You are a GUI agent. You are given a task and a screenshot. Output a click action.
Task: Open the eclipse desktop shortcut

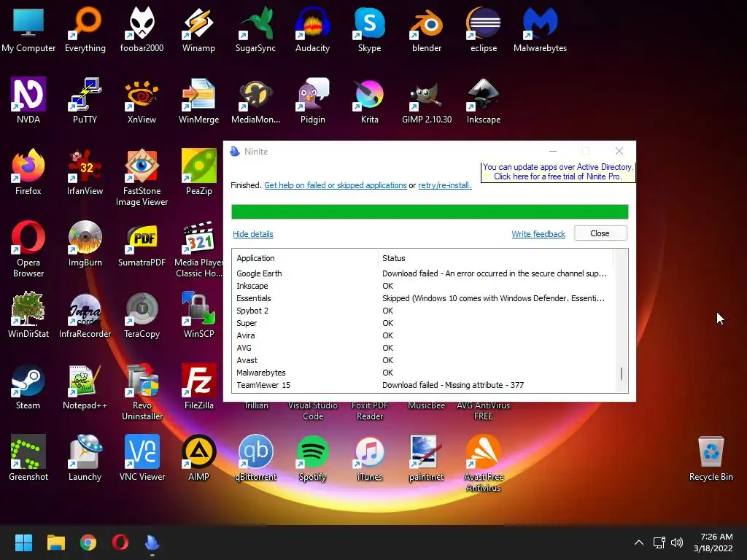[x=484, y=29]
